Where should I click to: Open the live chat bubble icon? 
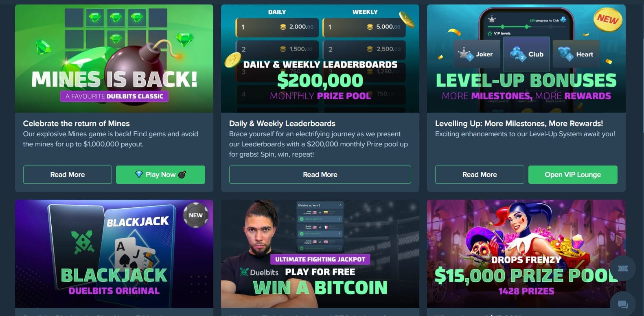pos(623,304)
